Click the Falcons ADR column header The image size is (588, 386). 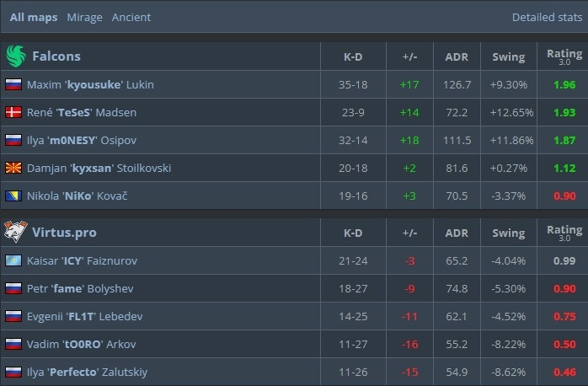point(457,57)
